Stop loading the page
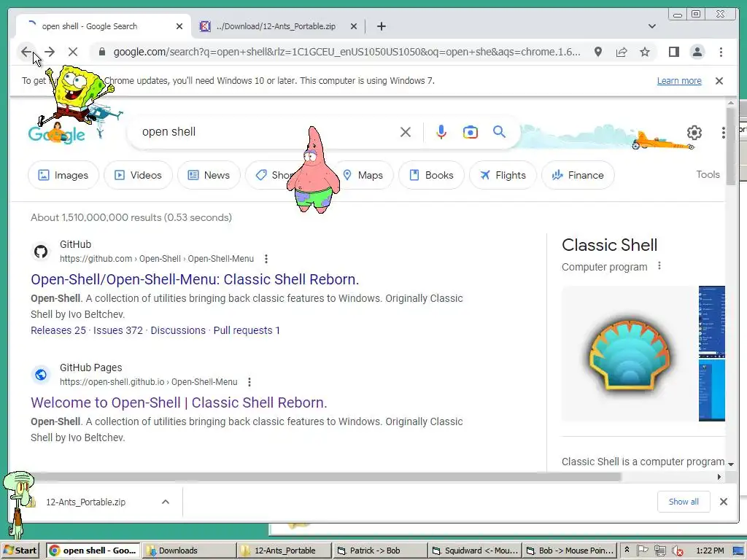Image resolution: width=747 pixels, height=560 pixels. click(73, 52)
